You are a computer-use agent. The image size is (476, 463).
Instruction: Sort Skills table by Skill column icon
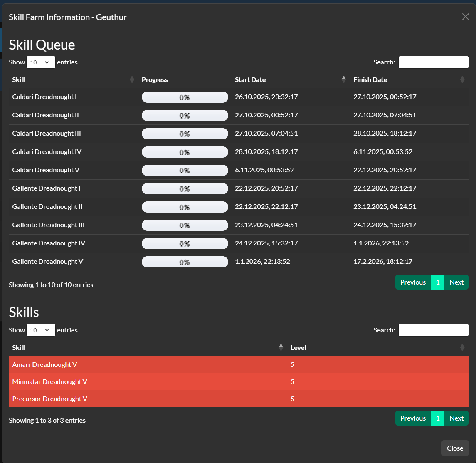tap(281, 347)
